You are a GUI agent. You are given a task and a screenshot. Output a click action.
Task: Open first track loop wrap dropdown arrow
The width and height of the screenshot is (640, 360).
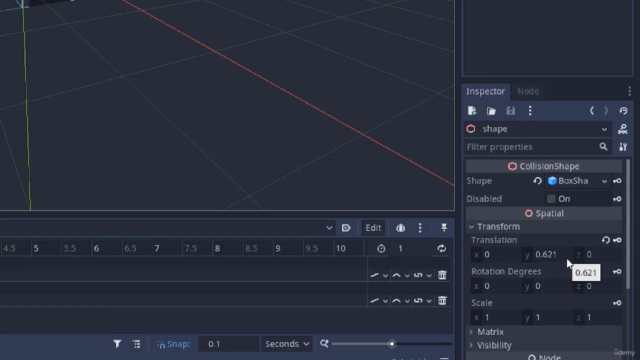pos(429,276)
